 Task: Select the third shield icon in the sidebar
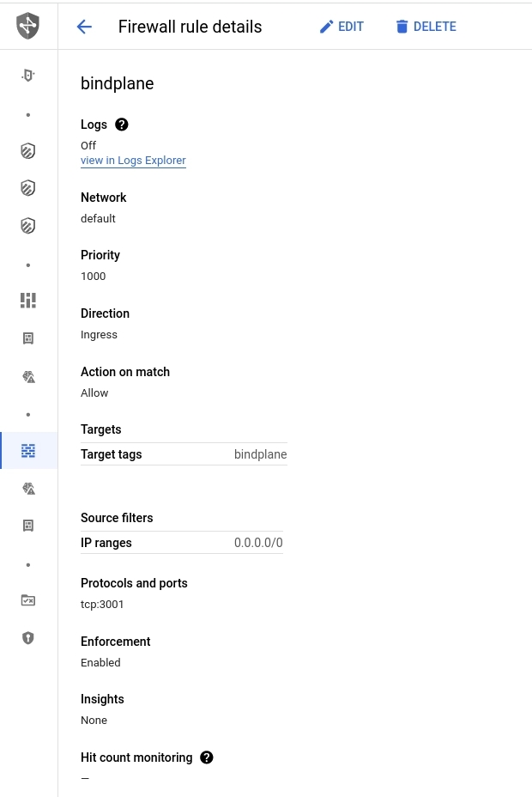pos(27,225)
